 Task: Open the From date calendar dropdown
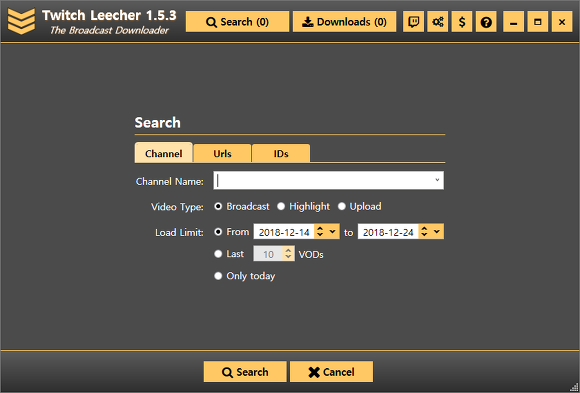pos(333,232)
